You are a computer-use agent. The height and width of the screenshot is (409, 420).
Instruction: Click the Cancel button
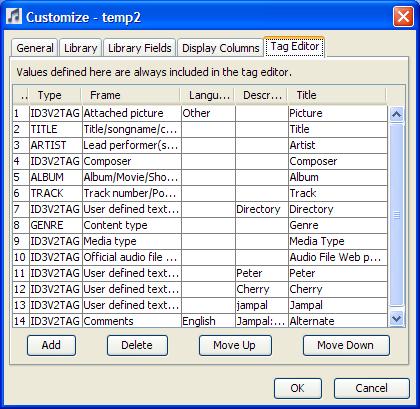(x=372, y=388)
